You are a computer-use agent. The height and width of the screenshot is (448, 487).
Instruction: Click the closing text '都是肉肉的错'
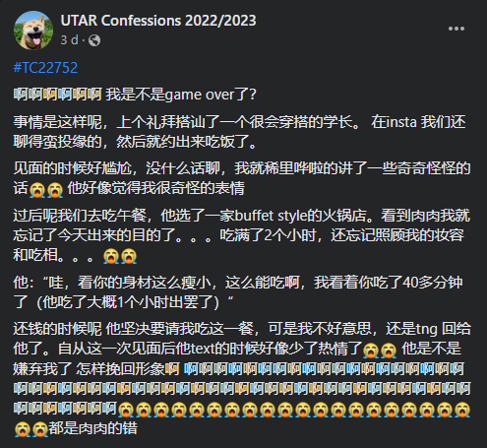tap(92, 428)
